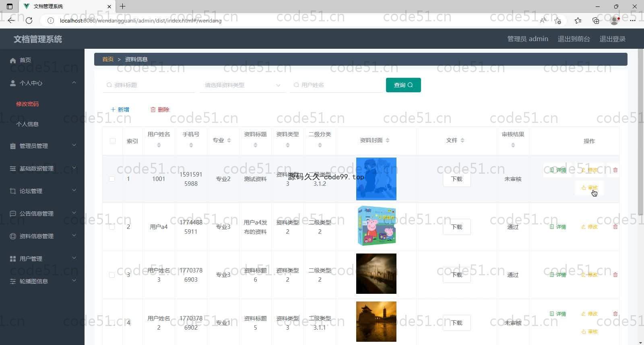Check the row 2 checkbox for 用户a4

pos(112,227)
